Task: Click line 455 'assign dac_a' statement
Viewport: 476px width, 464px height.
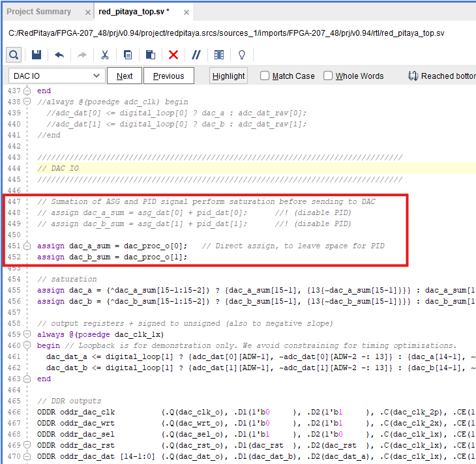Action: 256,290
